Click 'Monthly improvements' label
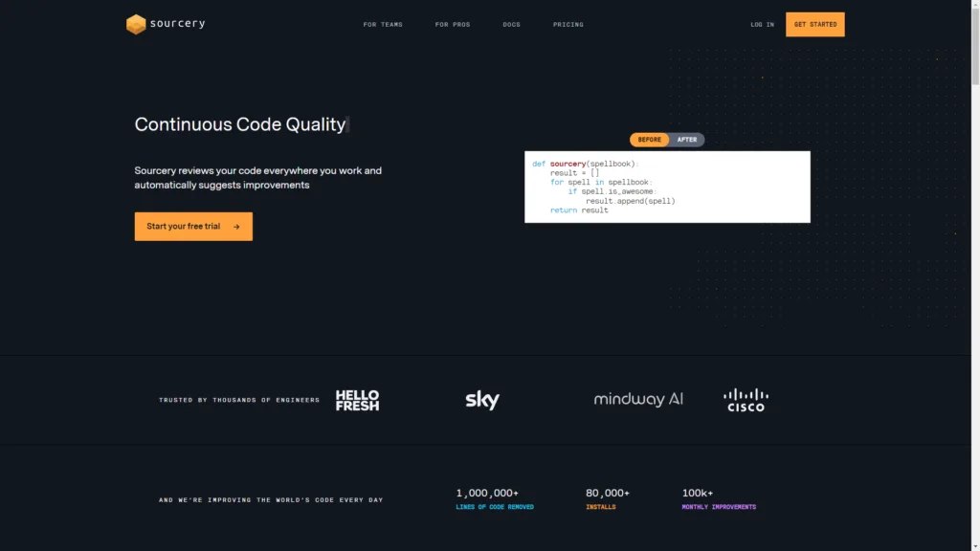Screen dimensions: 980x551 (x=719, y=507)
